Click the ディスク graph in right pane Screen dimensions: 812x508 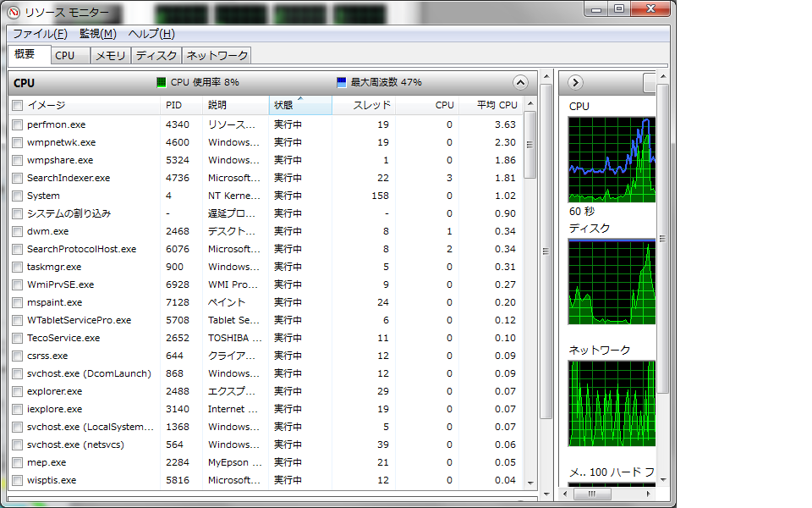611,281
